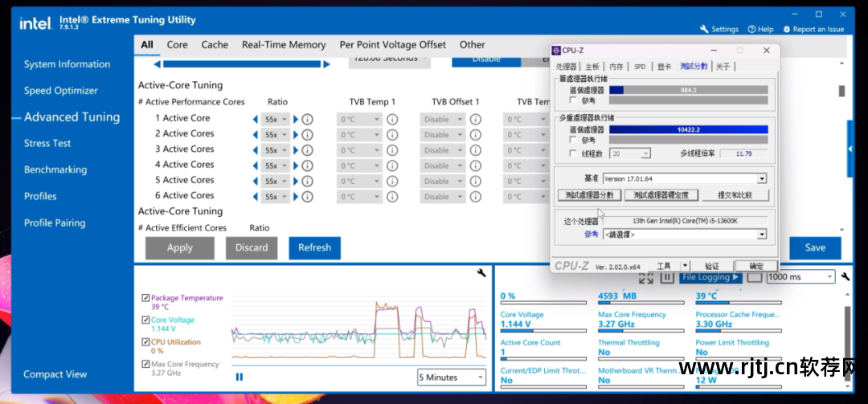Open the Help icon in title bar
The height and width of the screenshot is (404, 868).
click(x=760, y=29)
